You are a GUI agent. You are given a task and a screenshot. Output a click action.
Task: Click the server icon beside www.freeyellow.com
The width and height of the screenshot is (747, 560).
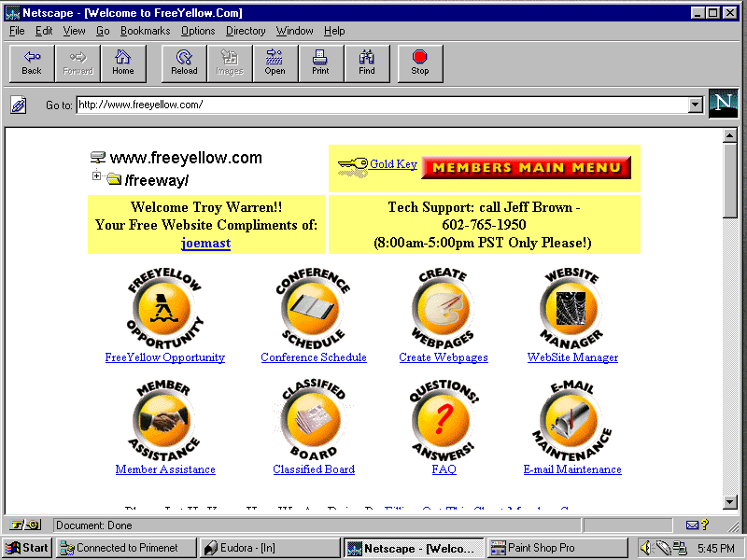98,157
